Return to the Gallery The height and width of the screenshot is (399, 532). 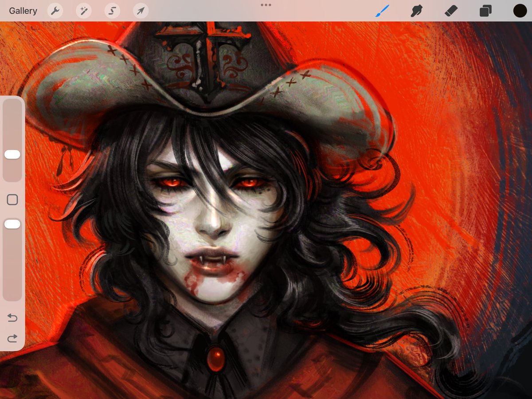(x=23, y=11)
